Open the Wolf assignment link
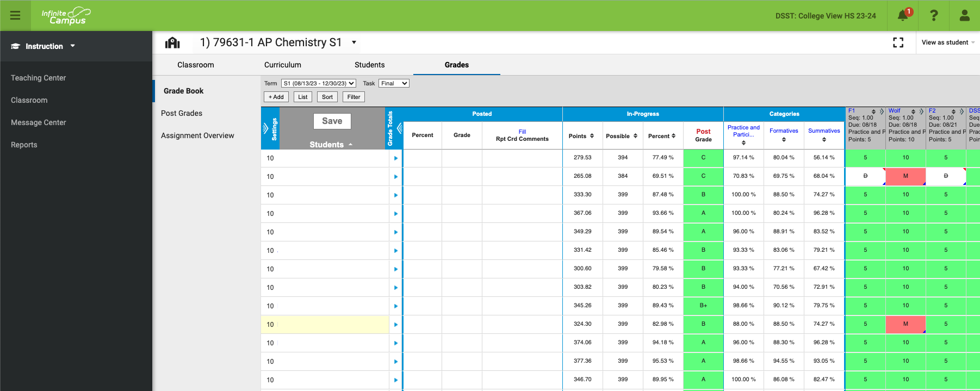Screen dimensions: 980x391 (x=895, y=111)
